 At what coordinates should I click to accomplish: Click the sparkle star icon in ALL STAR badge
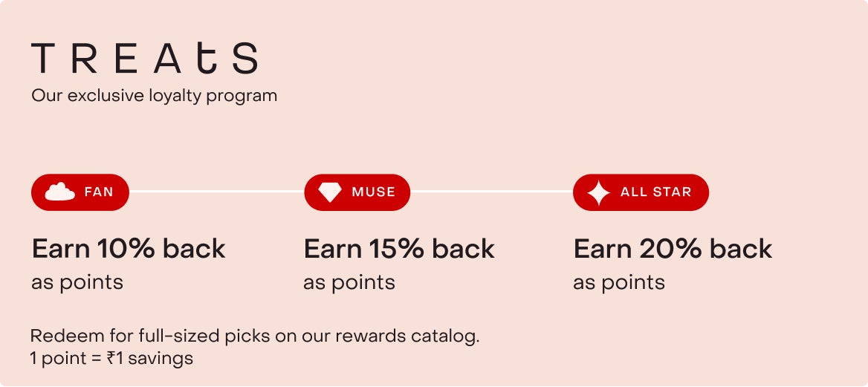pos(598,193)
